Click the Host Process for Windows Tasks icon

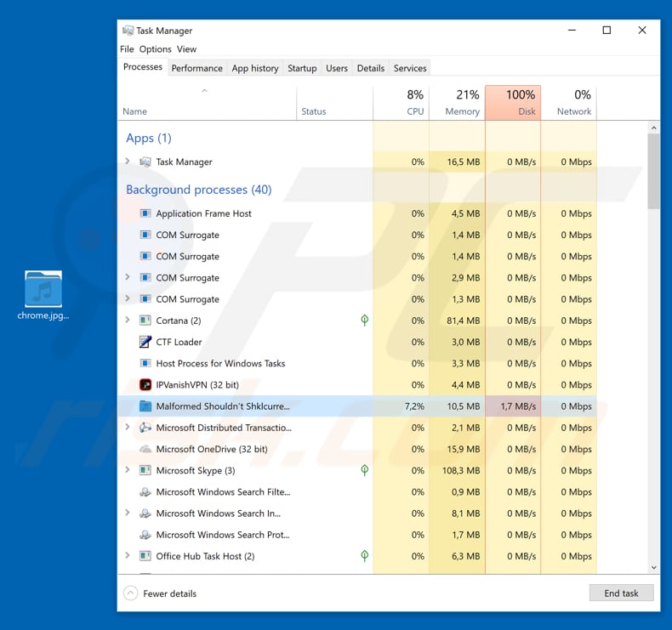[x=145, y=363]
